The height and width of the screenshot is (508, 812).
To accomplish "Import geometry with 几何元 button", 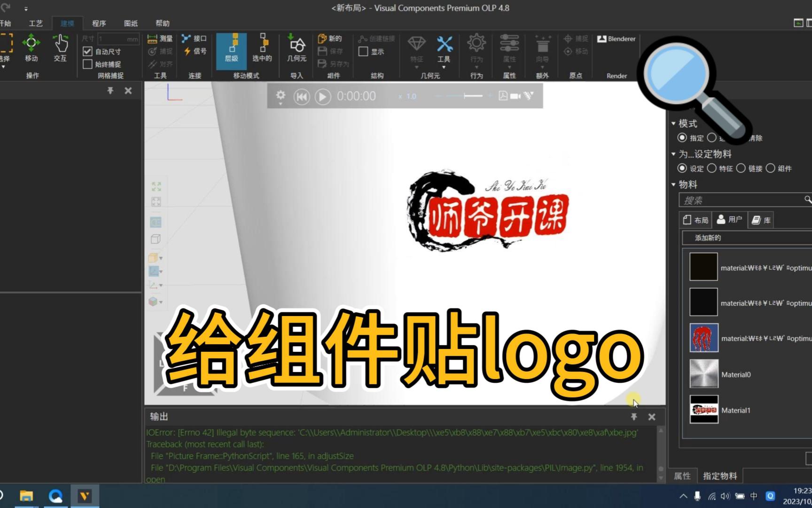I will 297,48.
